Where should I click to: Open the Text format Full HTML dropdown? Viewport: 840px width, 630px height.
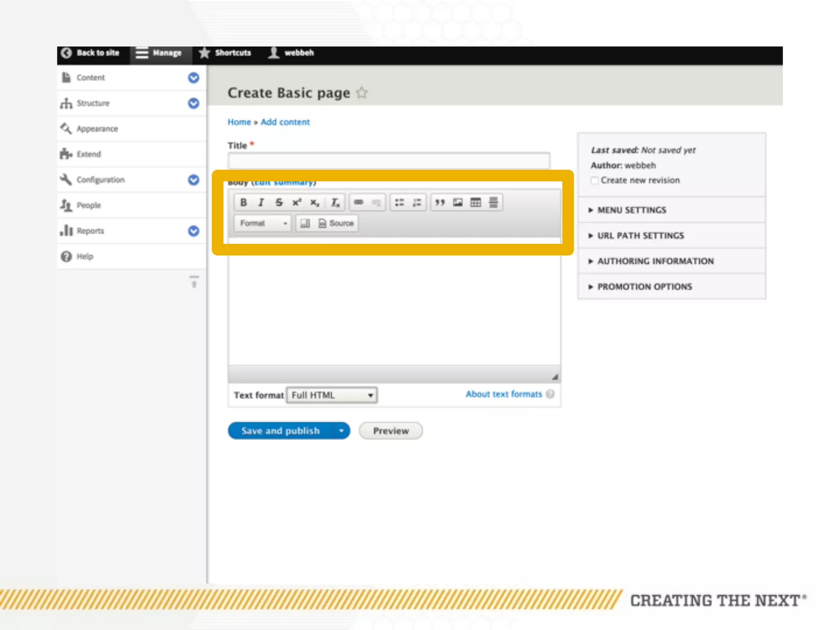click(331, 395)
